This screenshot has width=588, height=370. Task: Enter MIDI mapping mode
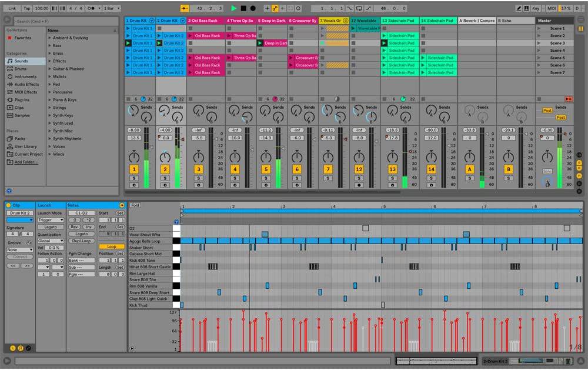[x=551, y=8]
